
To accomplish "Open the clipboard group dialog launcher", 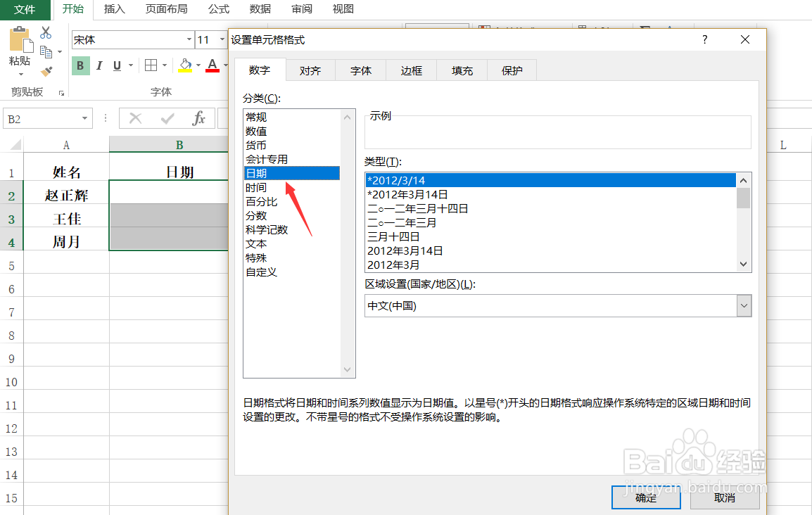I will click(x=61, y=93).
